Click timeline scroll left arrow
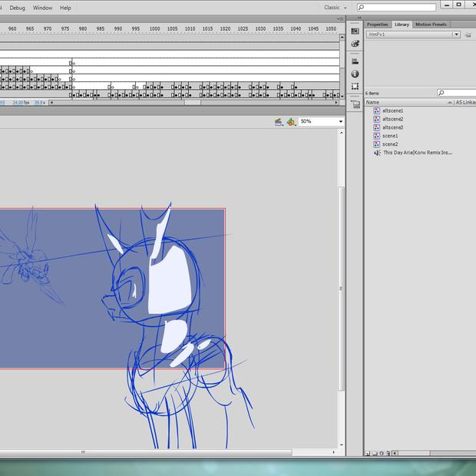Image resolution: width=476 pixels, height=476 pixels. (51, 103)
